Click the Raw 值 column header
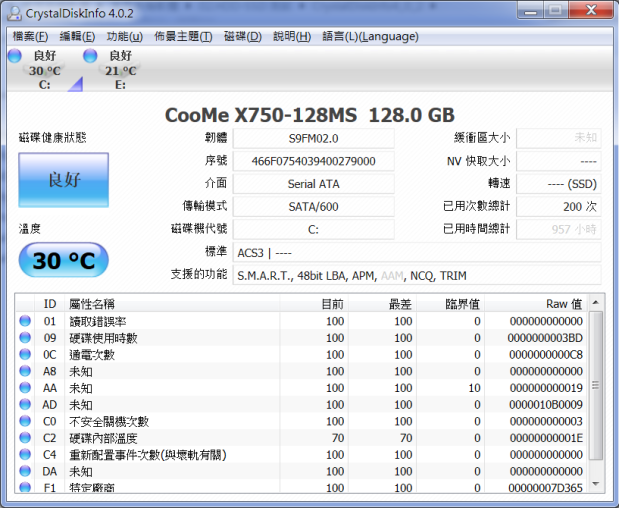The width and height of the screenshot is (619, 508). 536,304
